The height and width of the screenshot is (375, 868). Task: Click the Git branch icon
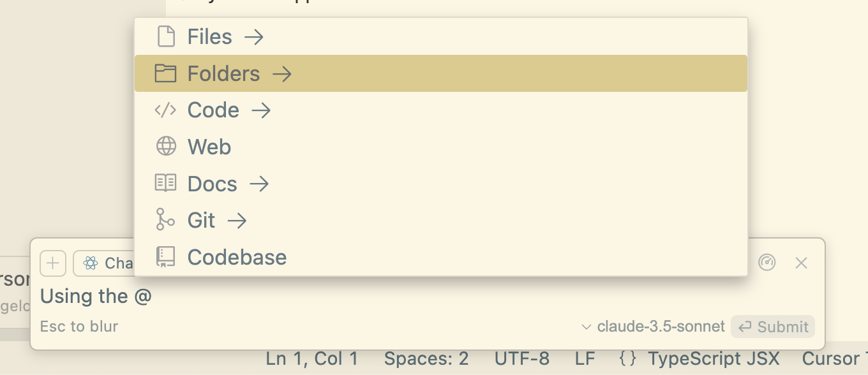(x=165, y=220)
